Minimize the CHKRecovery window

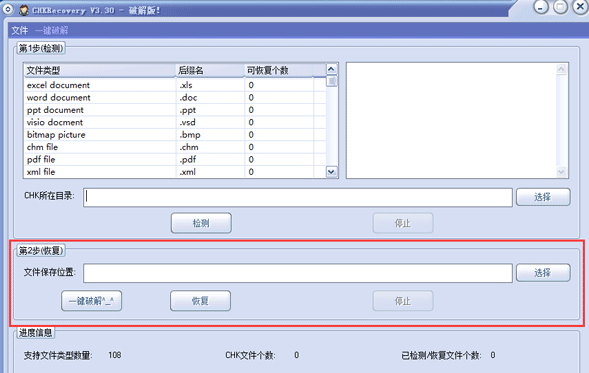pyautogui.click(x=541, y=7)
